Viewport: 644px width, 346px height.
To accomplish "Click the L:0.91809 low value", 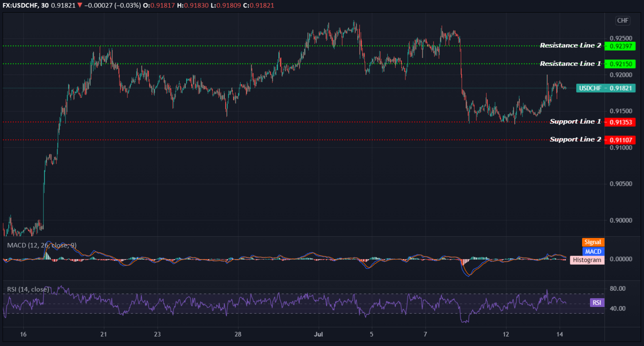I will pos(226,6).
